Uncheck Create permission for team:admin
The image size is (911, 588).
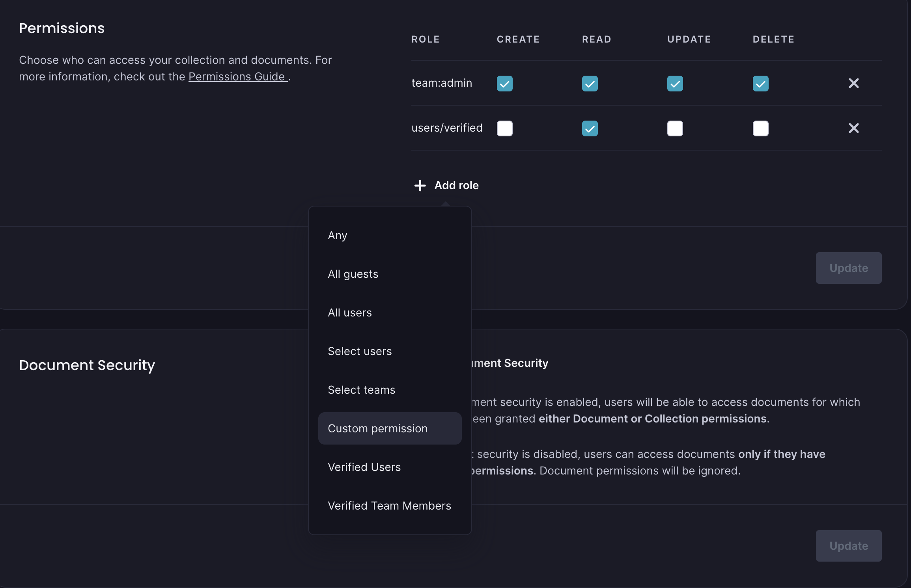(505, 83)
